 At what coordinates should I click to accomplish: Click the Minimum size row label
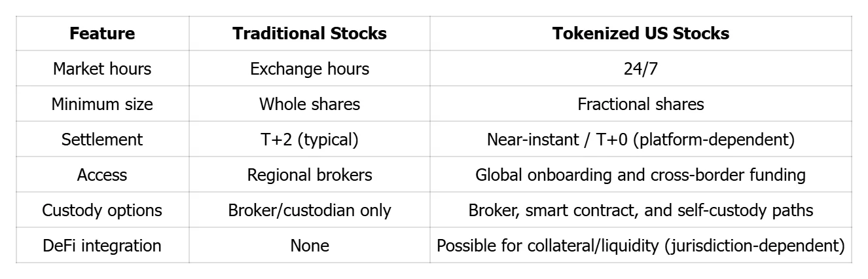point(102,104)
